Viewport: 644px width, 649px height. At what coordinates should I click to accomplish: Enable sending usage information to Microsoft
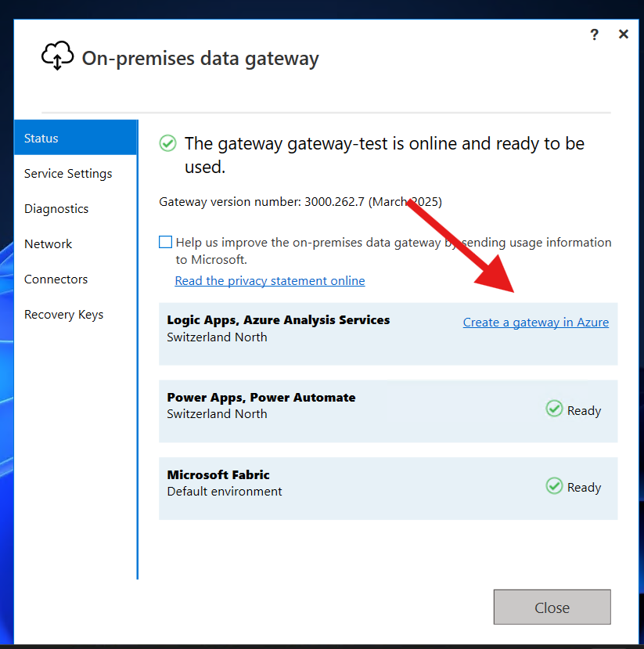[165, 243]
